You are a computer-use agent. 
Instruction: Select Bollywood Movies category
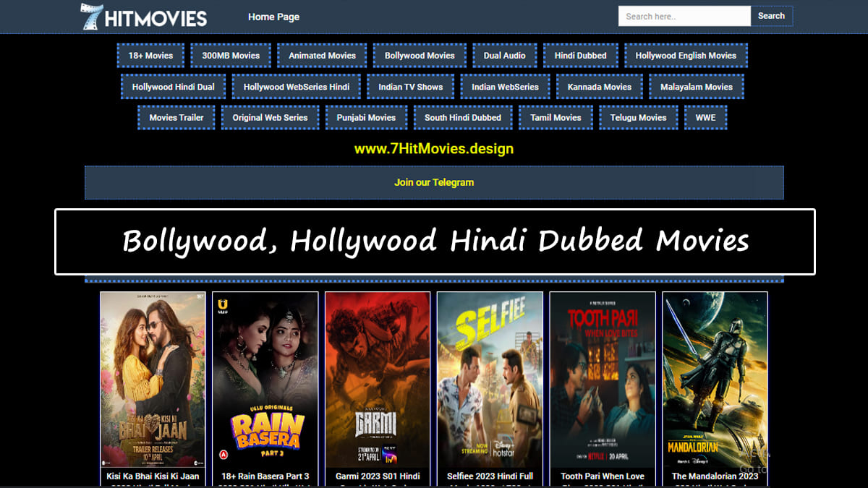pos(420,56)
